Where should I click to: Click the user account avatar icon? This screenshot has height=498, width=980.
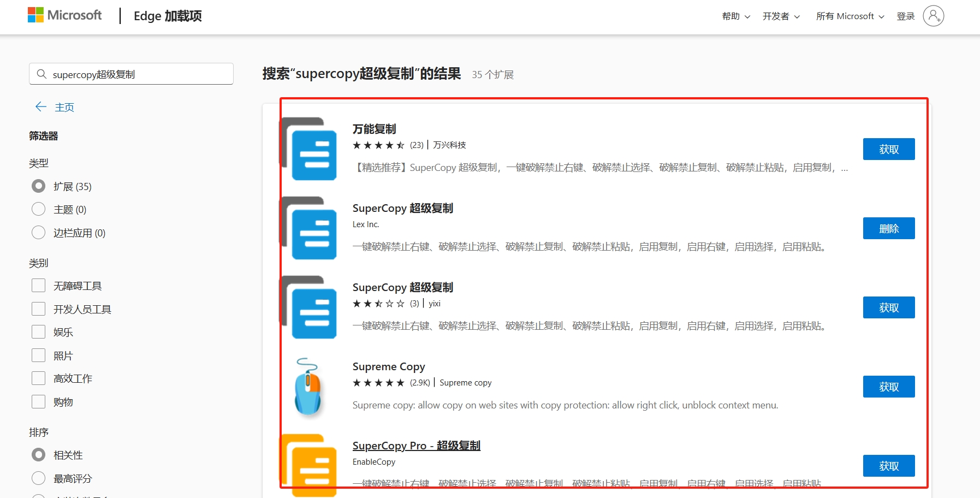[933, 16]
